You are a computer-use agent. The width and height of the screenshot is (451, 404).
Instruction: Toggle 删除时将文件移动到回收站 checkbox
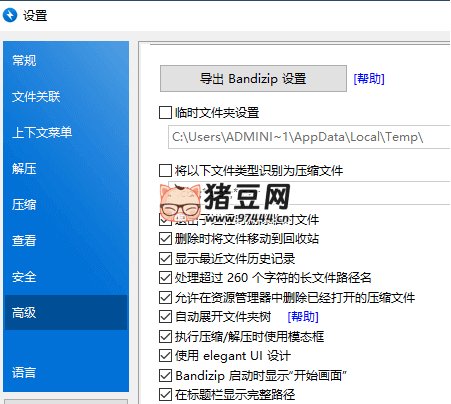coord(165,239)
